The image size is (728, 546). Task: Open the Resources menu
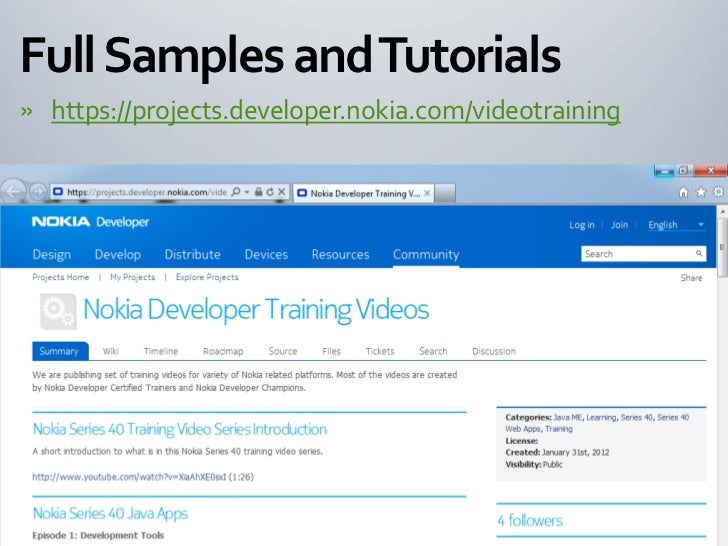click(x=340, y=254)
